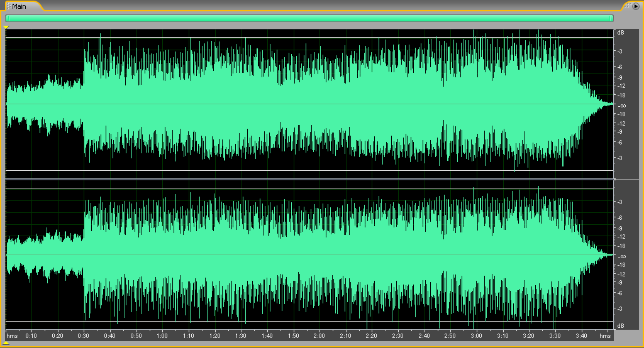Click the dB label at bottom of scale
This screenshot has height=348, width=644.
pos(621,325)
